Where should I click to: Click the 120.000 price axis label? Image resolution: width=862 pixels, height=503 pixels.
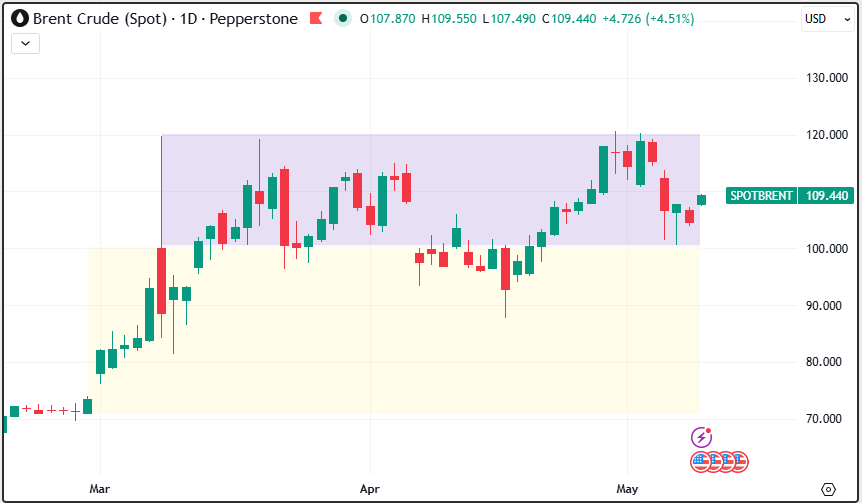[x=827, y=135]
